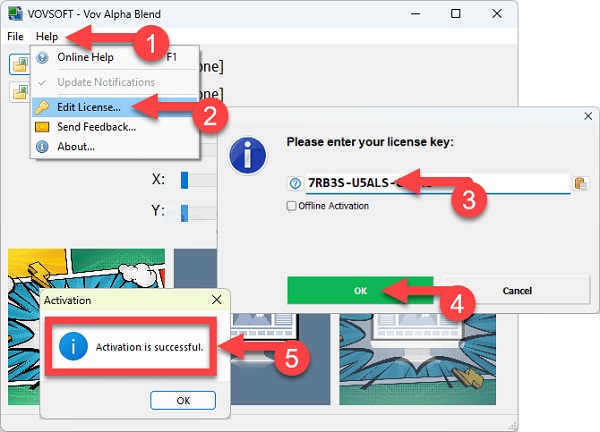Screen dimensions: 600x432
Task: Minimize the Vov Alpha Blend window
Action: pyautogui.click(x=416, y=14)
